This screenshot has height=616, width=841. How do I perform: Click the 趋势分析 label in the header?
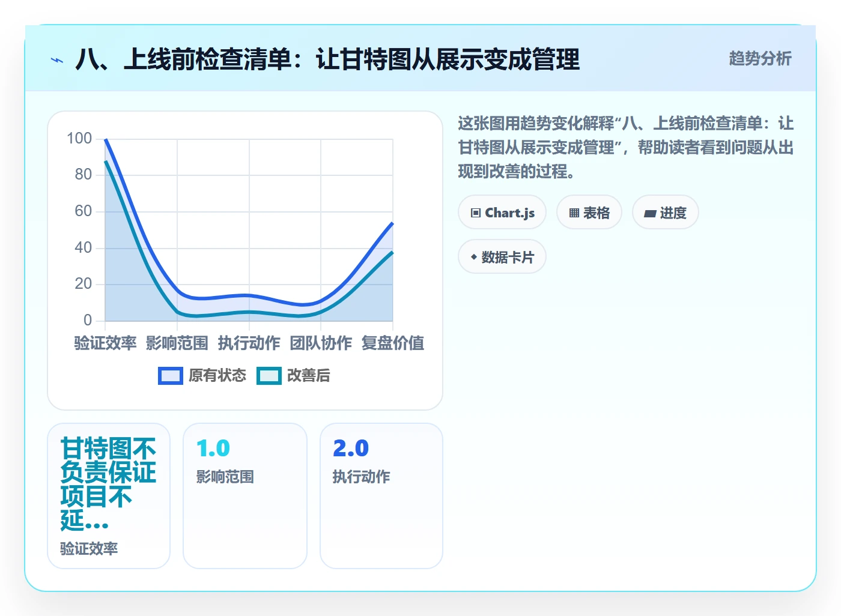click(x=761, y=59)
